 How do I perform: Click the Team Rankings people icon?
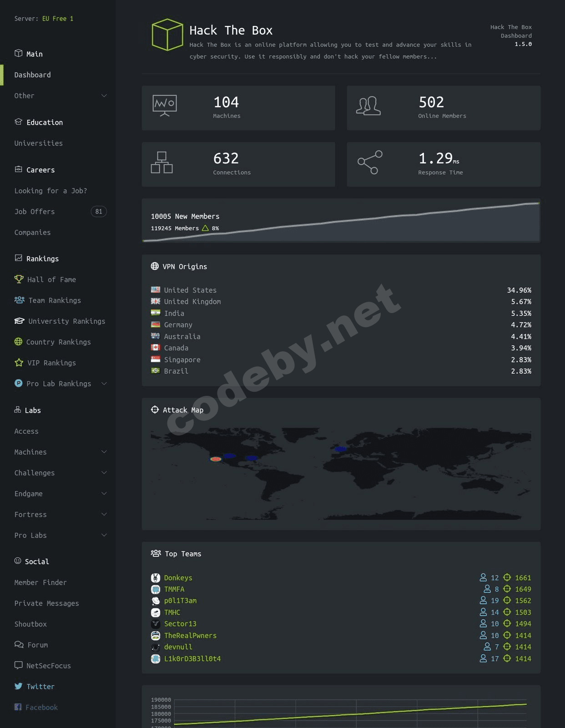[20, 300]
